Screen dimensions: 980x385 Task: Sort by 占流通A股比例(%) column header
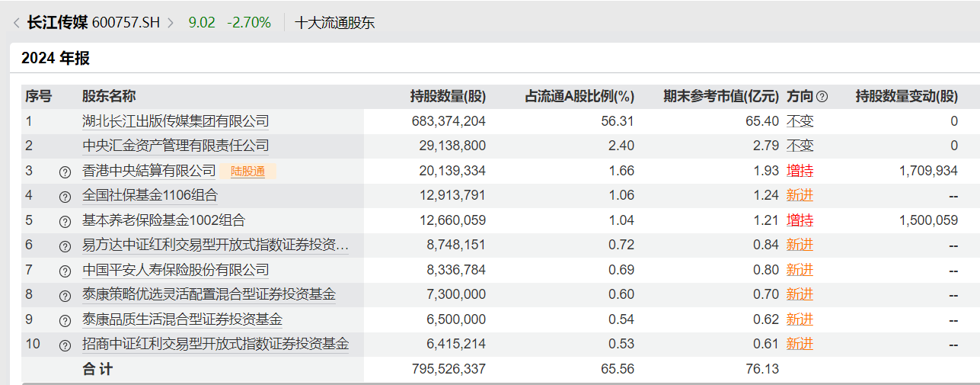point(579,97)
